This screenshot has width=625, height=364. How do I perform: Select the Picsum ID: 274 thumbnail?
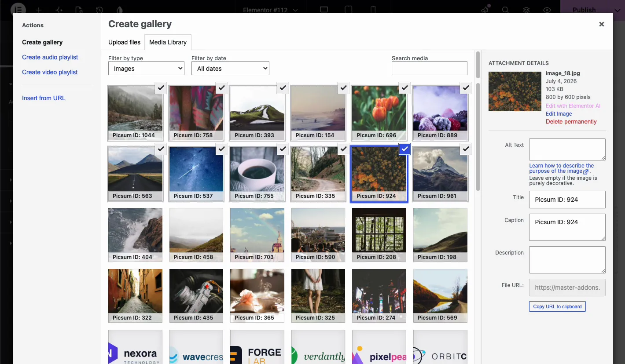click(379, 296)
